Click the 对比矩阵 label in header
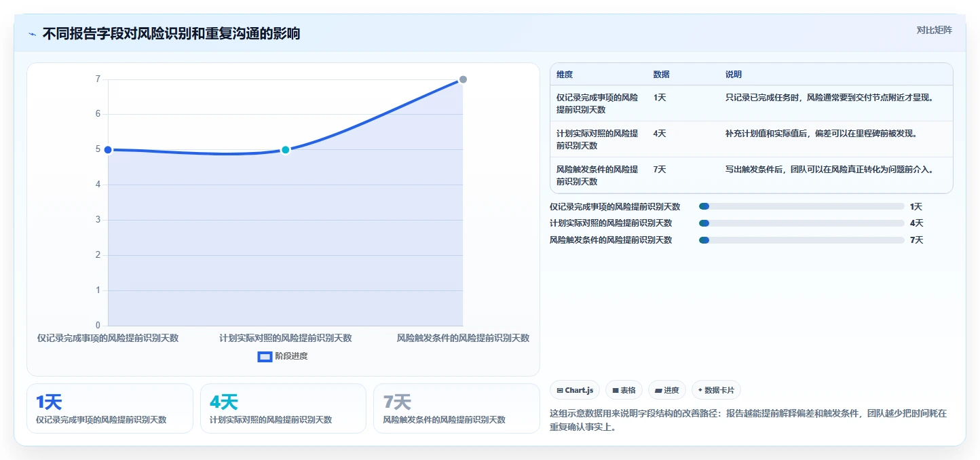The image size is (980, 460). point(934,30)
